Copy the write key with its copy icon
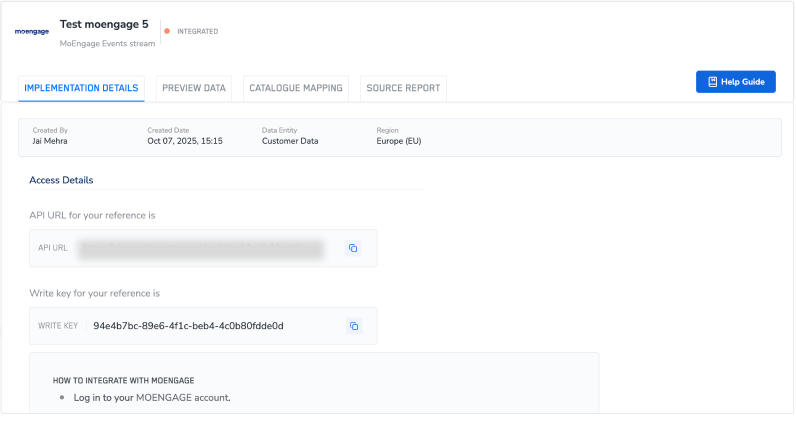This screenshot has width=796, height=428. click(x=354, y=326)
